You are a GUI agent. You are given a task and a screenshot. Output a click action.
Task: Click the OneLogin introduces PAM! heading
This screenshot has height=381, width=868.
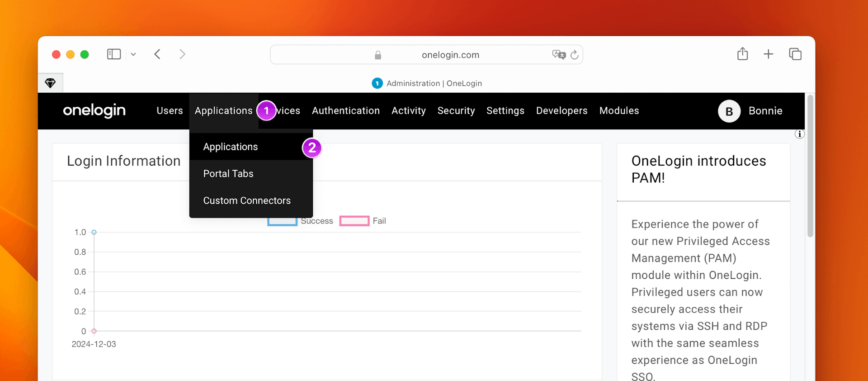tap(698, 169)
